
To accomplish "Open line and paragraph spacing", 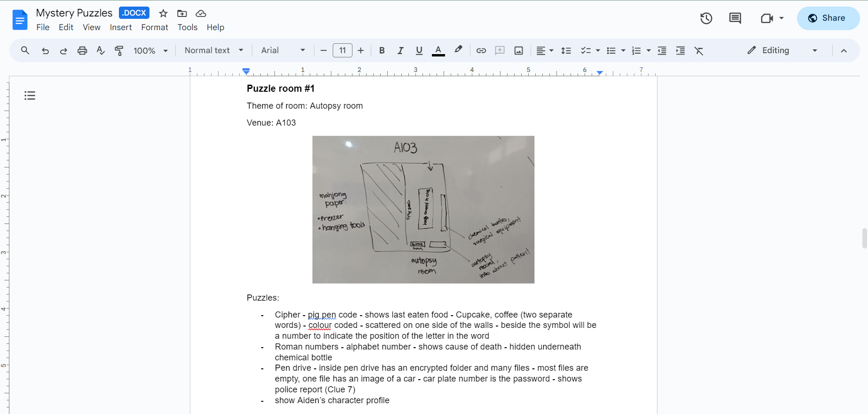I will pos(566,50).
